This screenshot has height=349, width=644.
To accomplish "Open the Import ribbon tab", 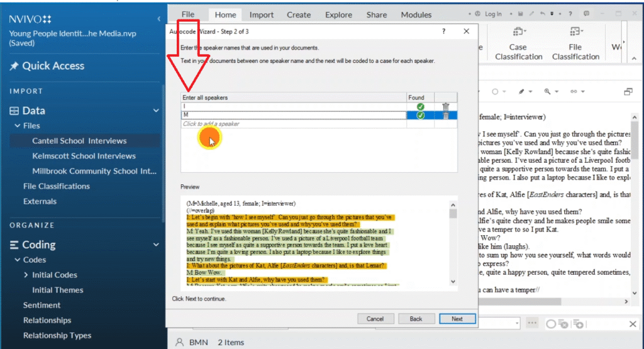I will 261,14.
